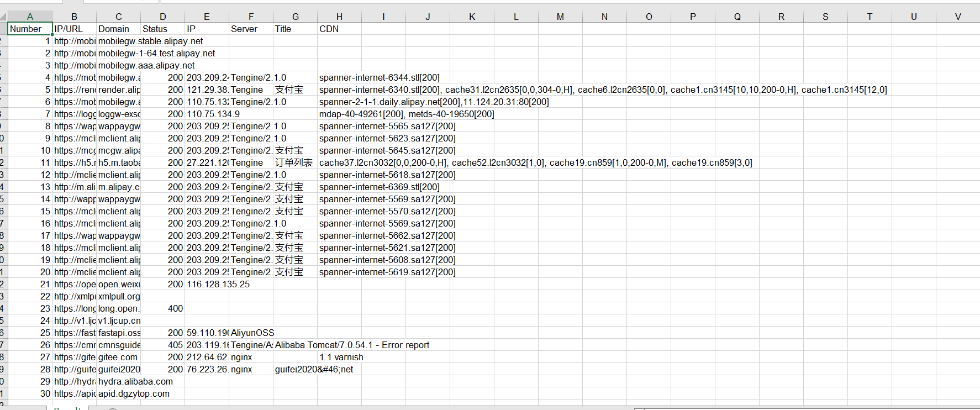Click the 'guifei2020&#46;net' title cell
980x410 pixels.
point(314,369)
